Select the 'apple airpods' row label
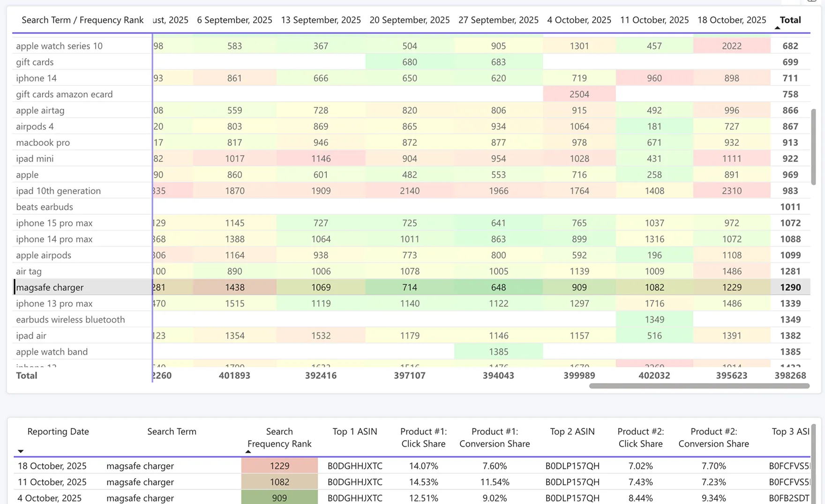 tap(44, 255)
